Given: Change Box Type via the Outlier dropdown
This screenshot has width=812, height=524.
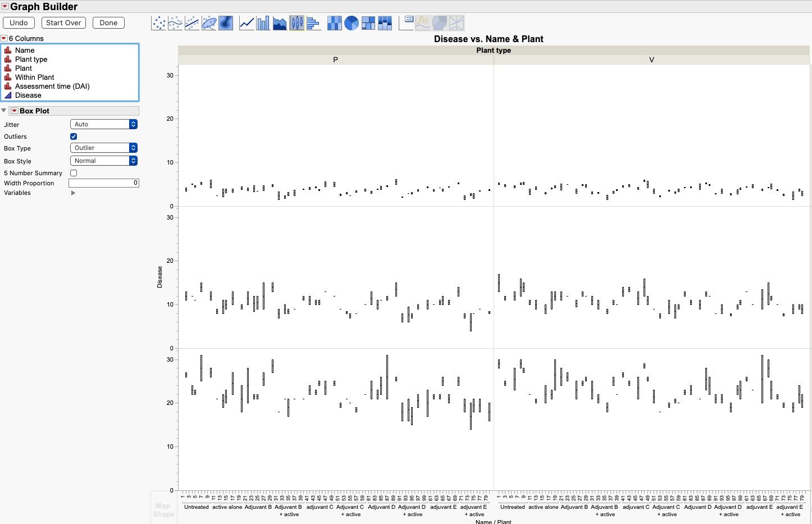Looking at the screenshot, I should coord(103,147).
